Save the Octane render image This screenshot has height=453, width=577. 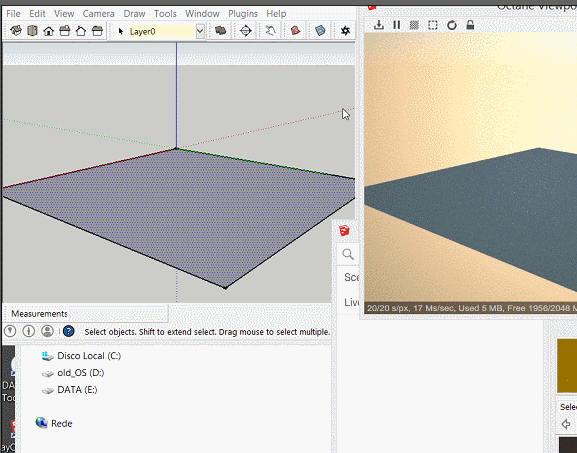click(379, 25)
